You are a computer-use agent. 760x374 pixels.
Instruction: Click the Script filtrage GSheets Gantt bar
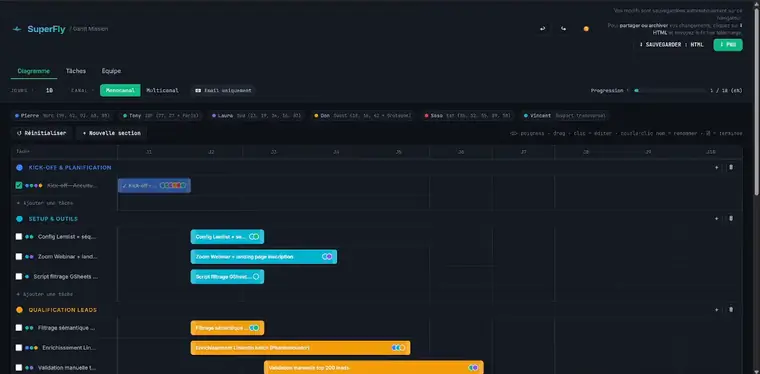[227, 277]
